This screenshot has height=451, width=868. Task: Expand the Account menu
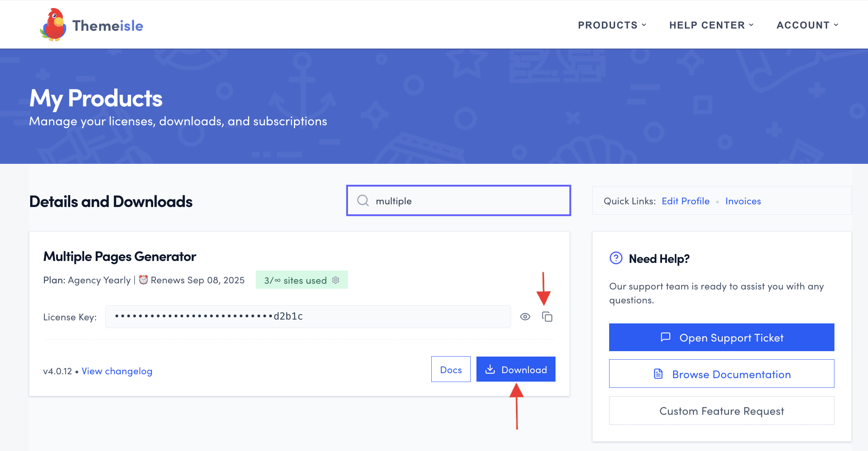pyautogui.click(x=807, y=25)
